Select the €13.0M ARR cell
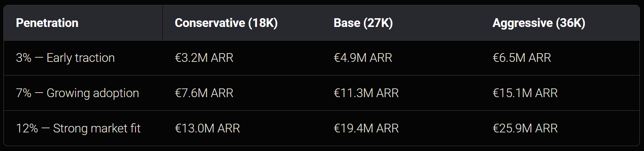 coord(207,128)
